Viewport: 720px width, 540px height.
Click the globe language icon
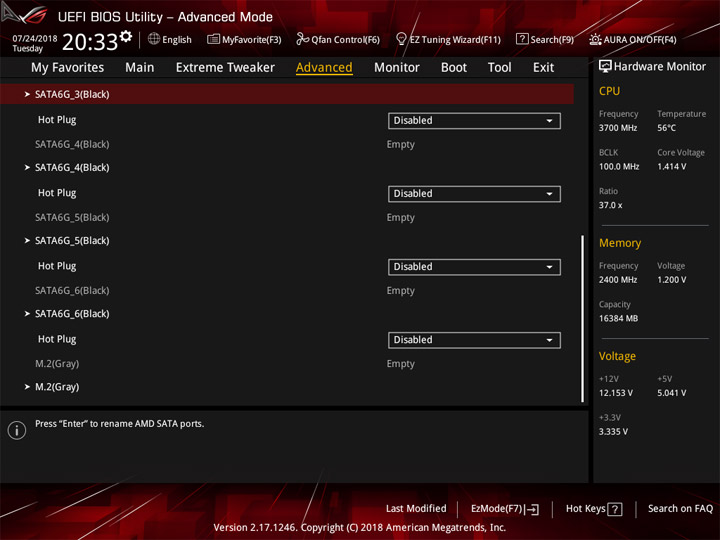coord(154,39)
